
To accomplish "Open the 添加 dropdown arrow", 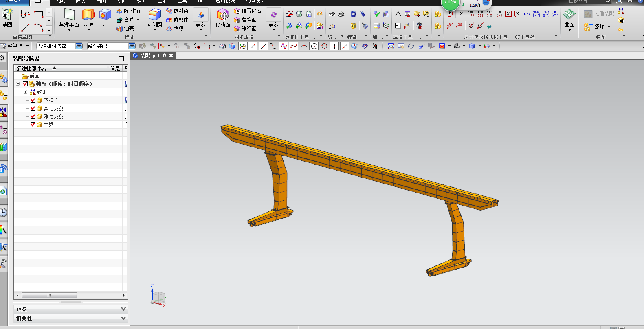I will tap(609, 27).
